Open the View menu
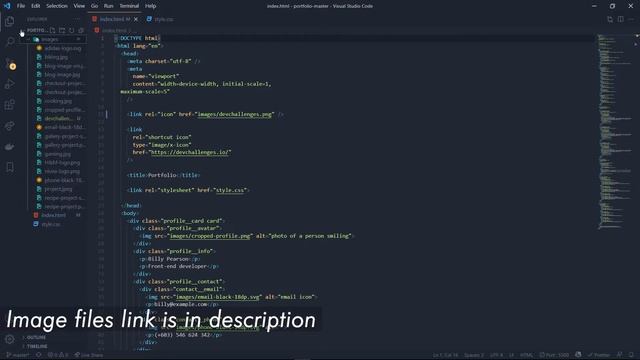 click(79, 6)
